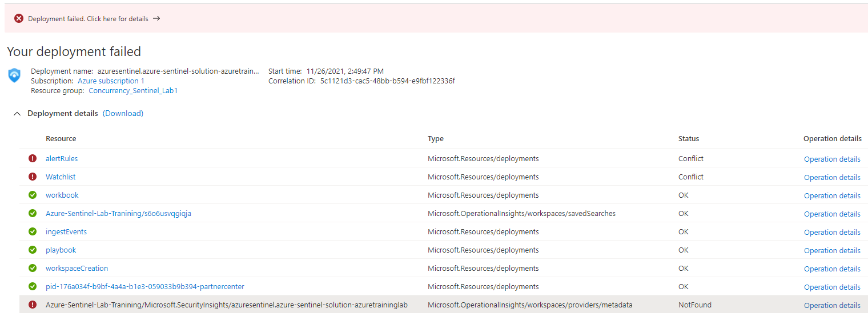Open the alertRules resource
The image size is (868, 316).
tap(62, 159)
